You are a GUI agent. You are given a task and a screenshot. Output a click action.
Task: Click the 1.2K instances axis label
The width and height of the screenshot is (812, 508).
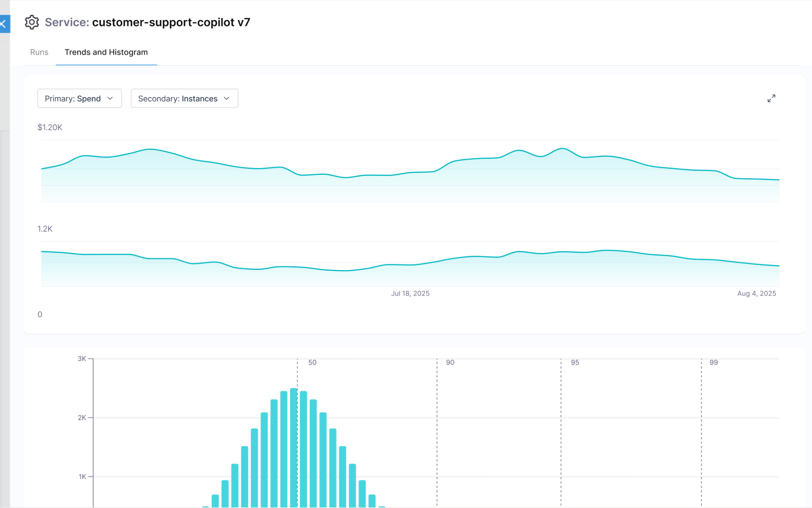[45, 229]
